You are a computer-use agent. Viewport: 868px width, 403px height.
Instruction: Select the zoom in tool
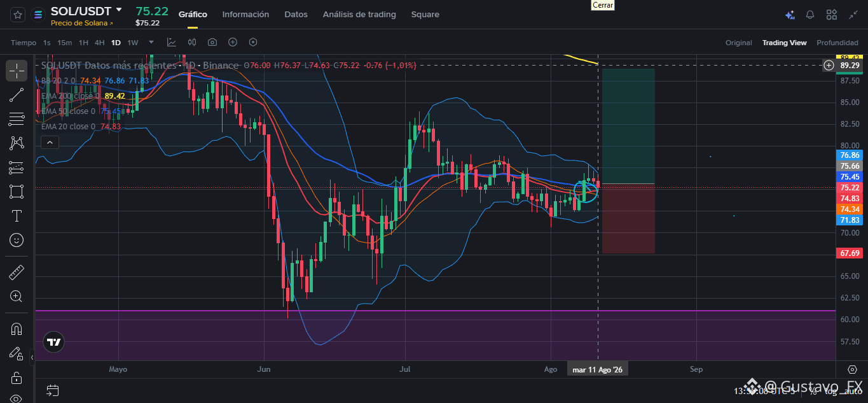(x=17, y=297)
